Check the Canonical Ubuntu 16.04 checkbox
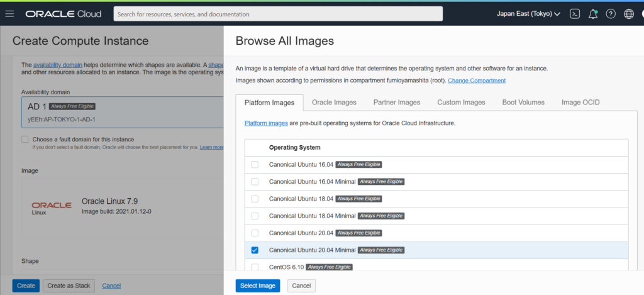The width and height of the screenshot is (644, 295). (255, 165)
